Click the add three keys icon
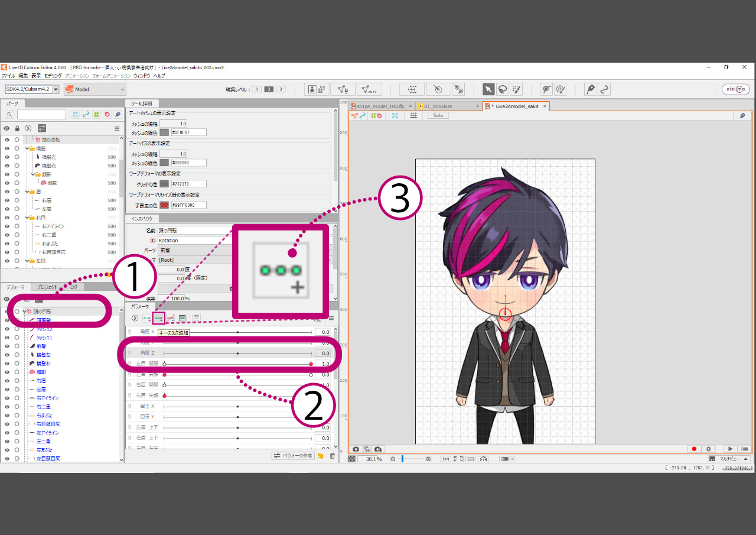Image resolution: width=756 pixels, height=535 pixels. (158, 318)
